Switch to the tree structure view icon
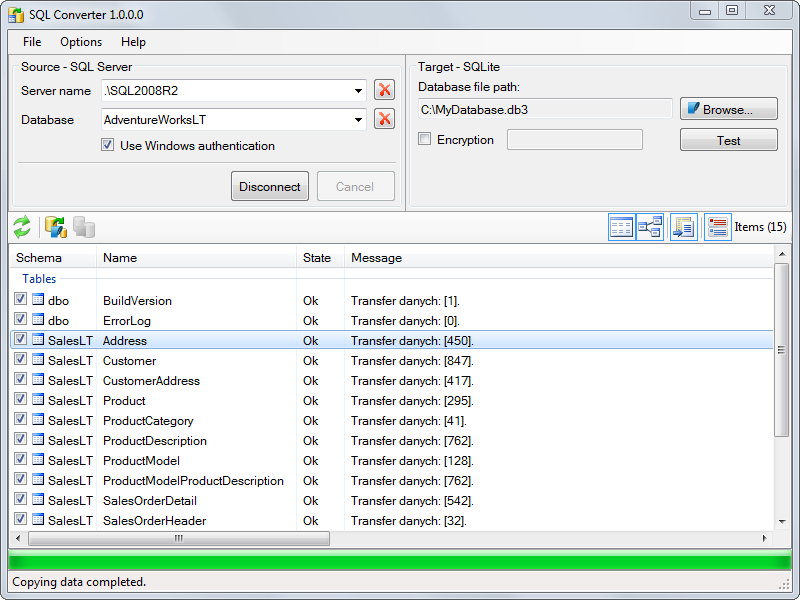800x600 pixels. pos(649,227)
